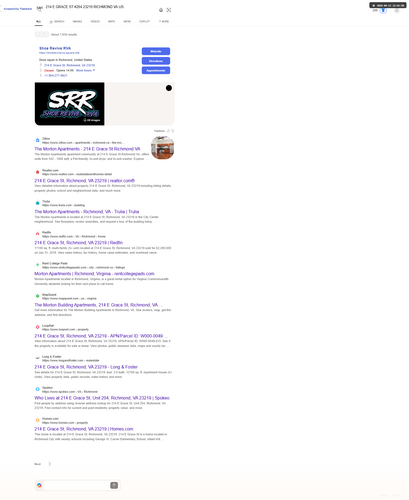Open the Copilot tab
Viewport: 409px width, 500px height.
pyautogui.click(x=144, y=21)
